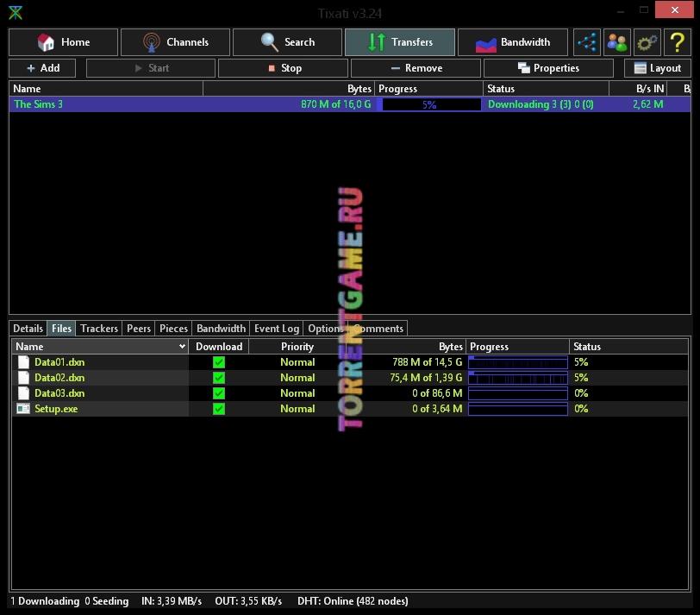Sort files by Download column header
The image size is (700, 615).
(219, 347)
